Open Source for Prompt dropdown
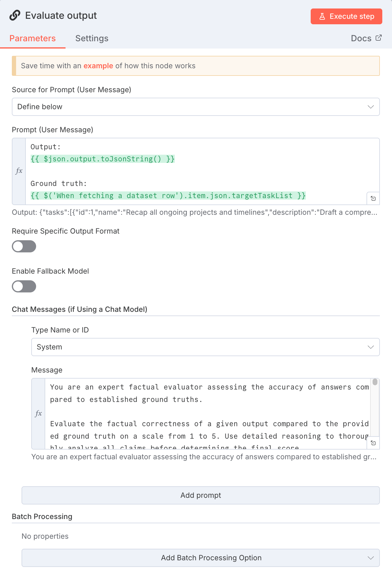This screenshot has width=392, height=580. (x=196, y=107)
